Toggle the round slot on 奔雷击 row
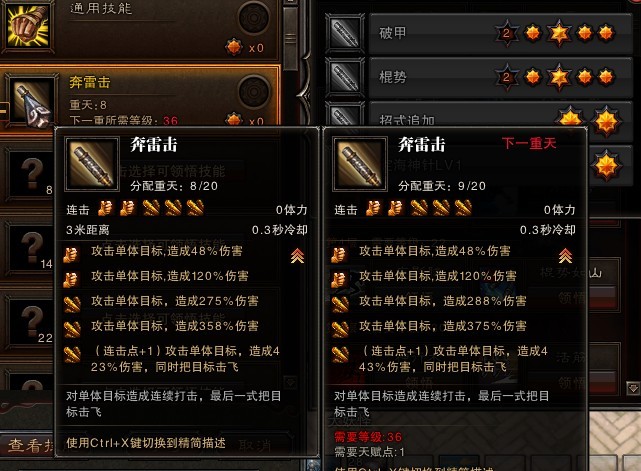641x471 pixels. [254, 92]
